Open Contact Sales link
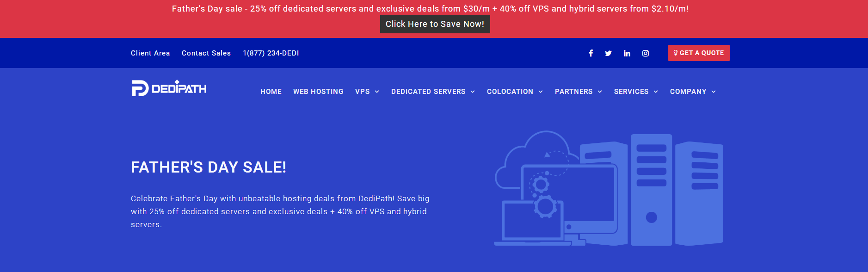This screenshot has width=868, height=272. [206, 53]
